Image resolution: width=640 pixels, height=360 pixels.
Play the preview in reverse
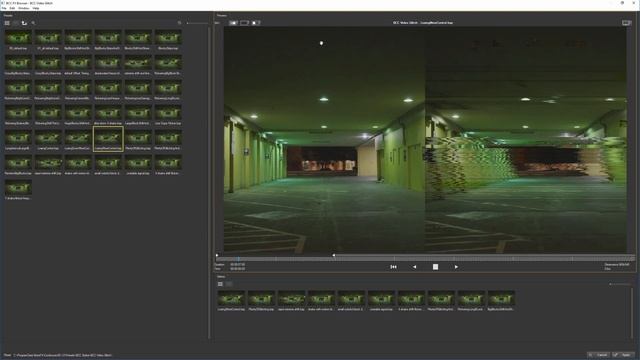(x=414, y=267)
